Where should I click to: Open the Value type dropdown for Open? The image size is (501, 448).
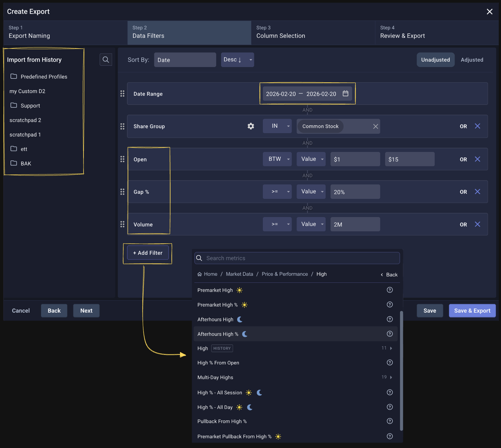(x=311, y=159)
